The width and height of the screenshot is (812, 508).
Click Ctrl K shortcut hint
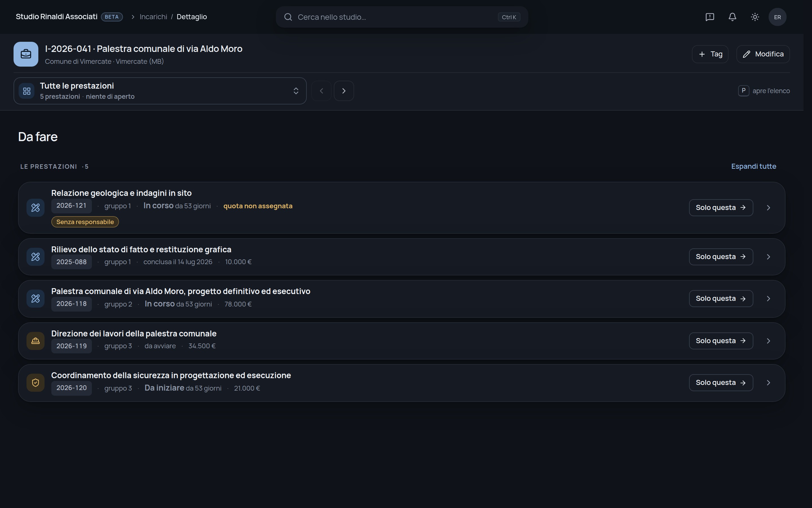[x=509, y=17]
